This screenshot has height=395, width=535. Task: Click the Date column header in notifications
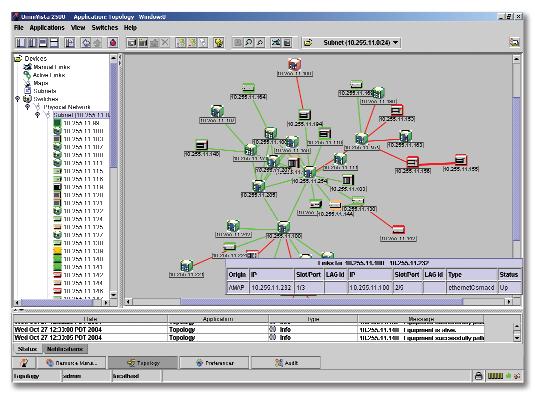90,319
